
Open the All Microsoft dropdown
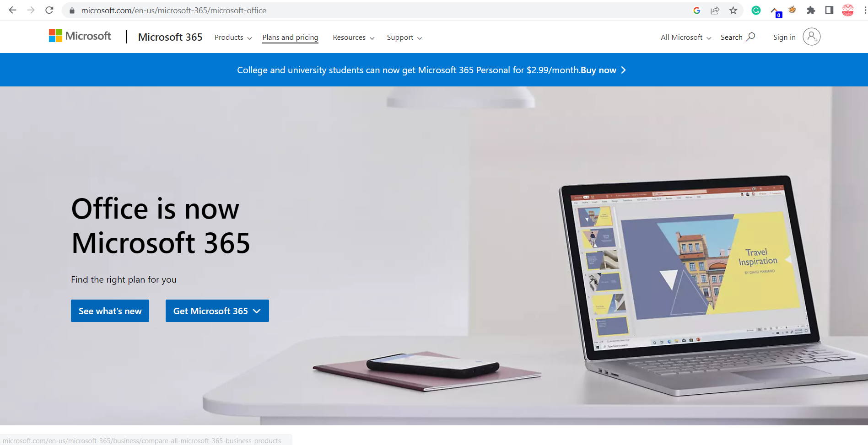[x=686, y=38]
